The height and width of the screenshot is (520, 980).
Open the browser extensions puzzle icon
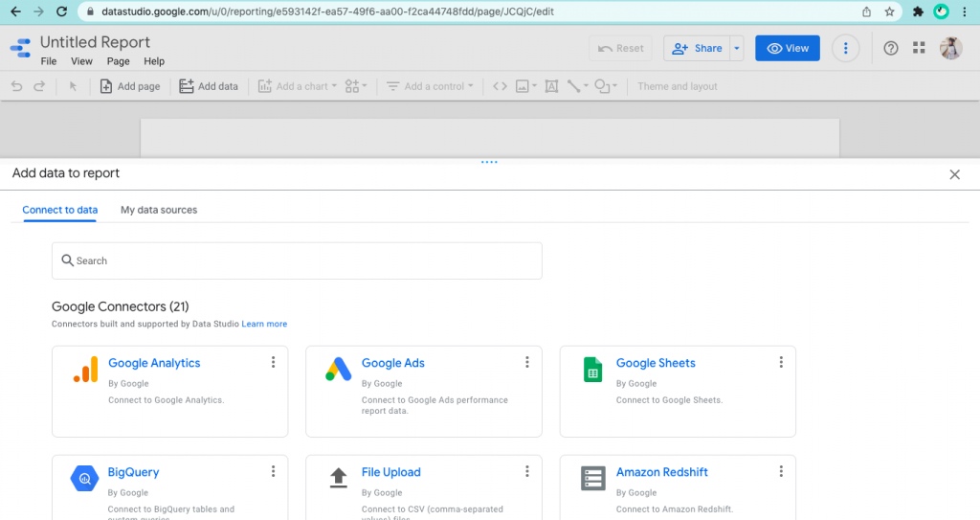[918, 11]
